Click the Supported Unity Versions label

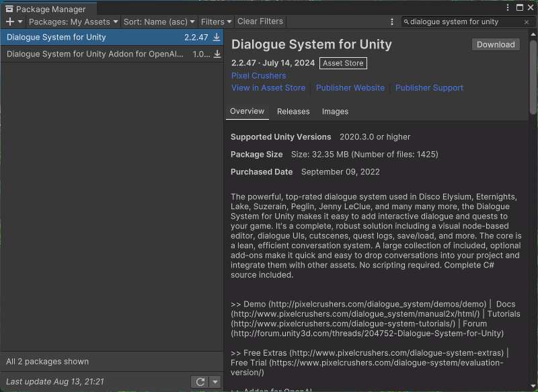click(x=280, y=137)
